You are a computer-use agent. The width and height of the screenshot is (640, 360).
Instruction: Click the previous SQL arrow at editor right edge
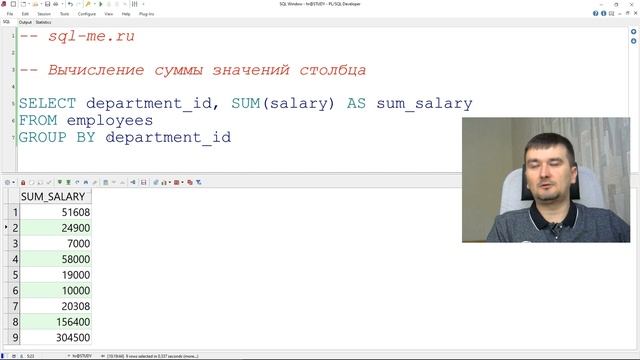click(633, 31)
